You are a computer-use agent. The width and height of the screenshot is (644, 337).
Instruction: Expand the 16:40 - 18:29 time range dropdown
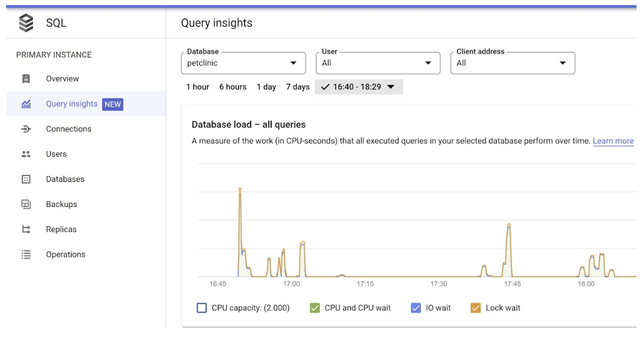pos(359,87)
